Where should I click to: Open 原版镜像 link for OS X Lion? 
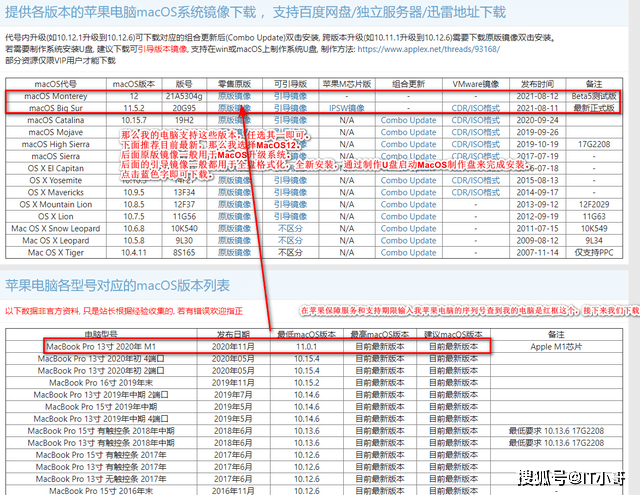tap(234, 217)
